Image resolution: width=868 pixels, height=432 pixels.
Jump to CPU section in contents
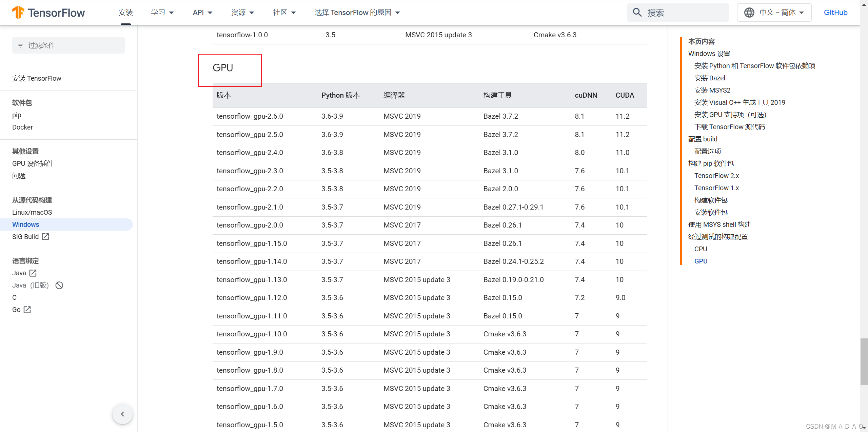[x=701, y=249]
